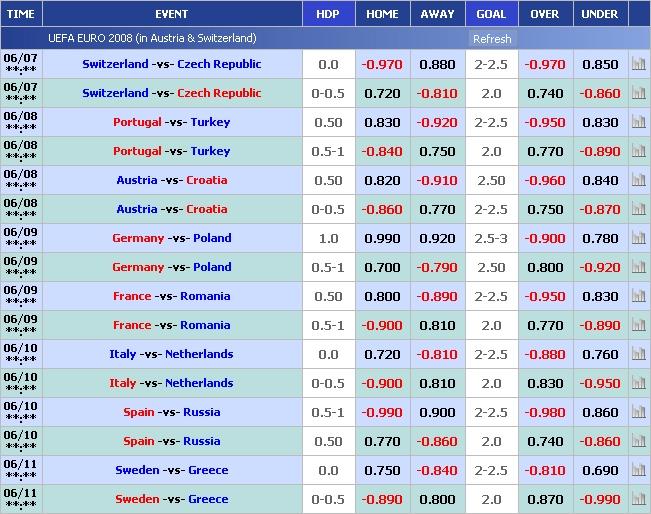Pick away odds 0.900 for Spain vs Russia
The width and height of the screenshot is (651, 514).
pos(437,412)
